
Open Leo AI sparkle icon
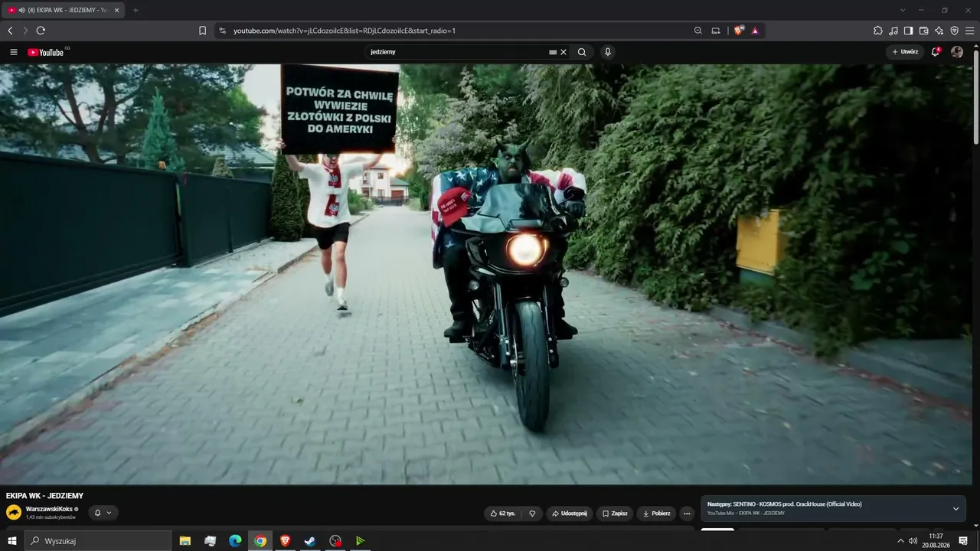point(939,31)
